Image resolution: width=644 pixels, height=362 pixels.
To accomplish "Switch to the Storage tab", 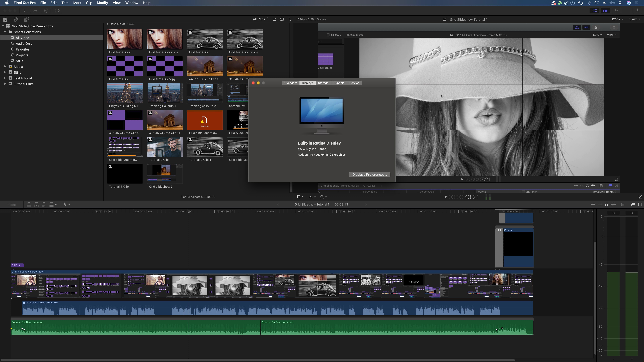I will (x=323, y=83).
